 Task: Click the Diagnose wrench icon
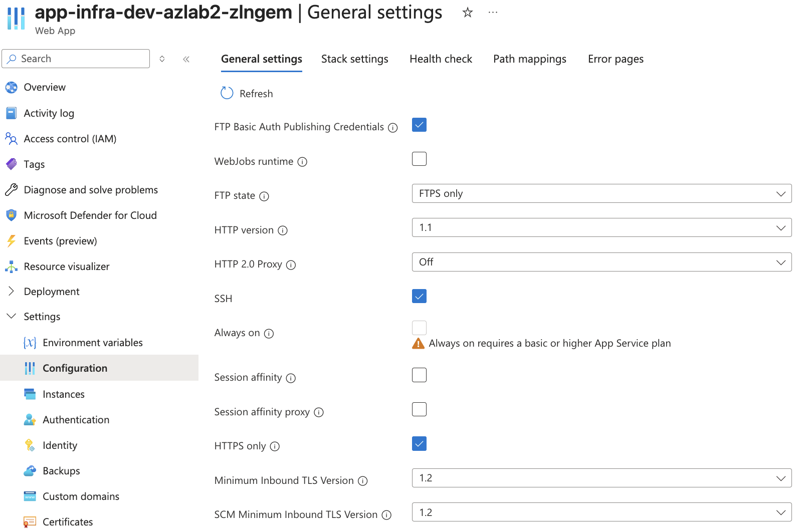pos(11,190)
